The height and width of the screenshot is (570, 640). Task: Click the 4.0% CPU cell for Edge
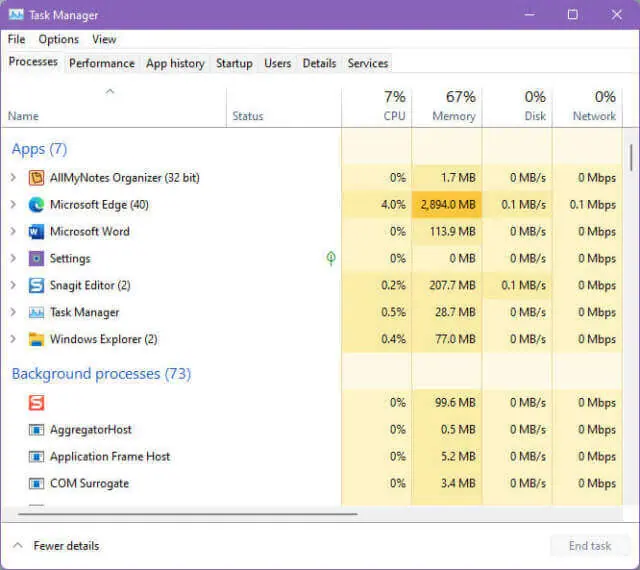click(x=377, y=205)
